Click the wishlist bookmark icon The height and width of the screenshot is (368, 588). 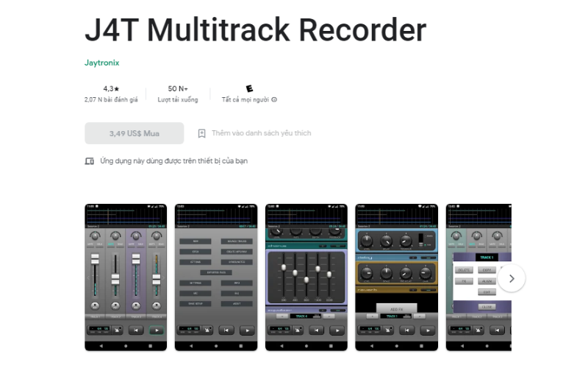pyautogui.click(x=201, y=133)
